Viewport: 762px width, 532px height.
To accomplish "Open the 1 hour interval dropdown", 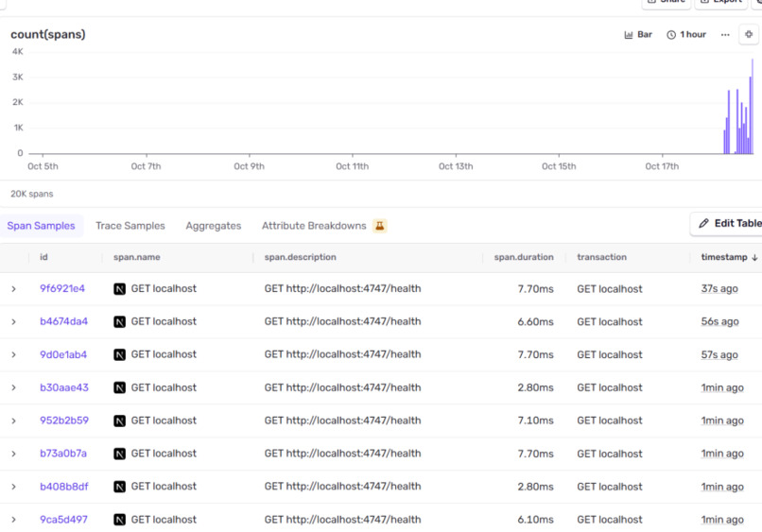I will [686, 35].
